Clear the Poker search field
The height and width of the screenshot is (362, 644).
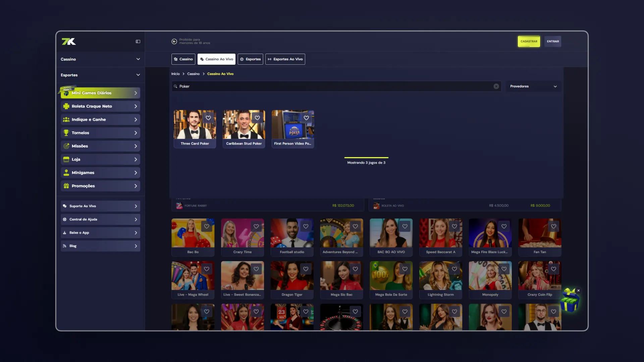[496, 86]
